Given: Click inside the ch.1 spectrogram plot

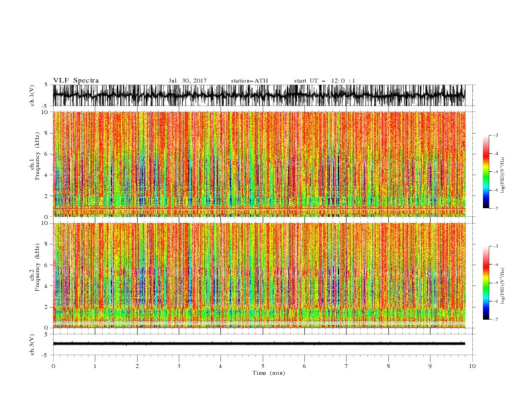Looking at the screenshot, I should [x=259, y=164].
